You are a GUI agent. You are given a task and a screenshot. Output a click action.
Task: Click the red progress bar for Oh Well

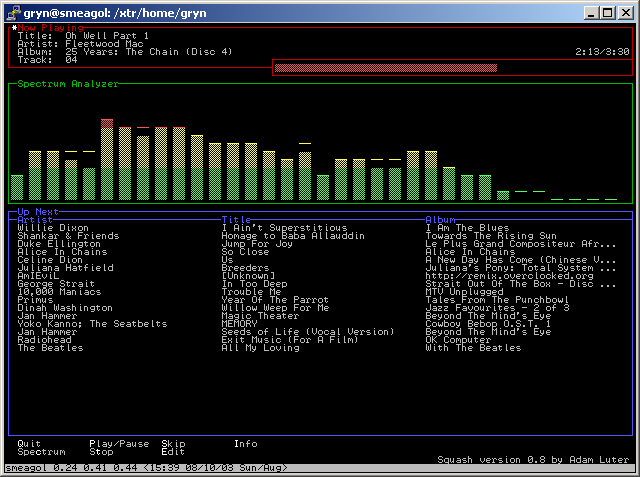pyautogui.click(x=385, y=68)
